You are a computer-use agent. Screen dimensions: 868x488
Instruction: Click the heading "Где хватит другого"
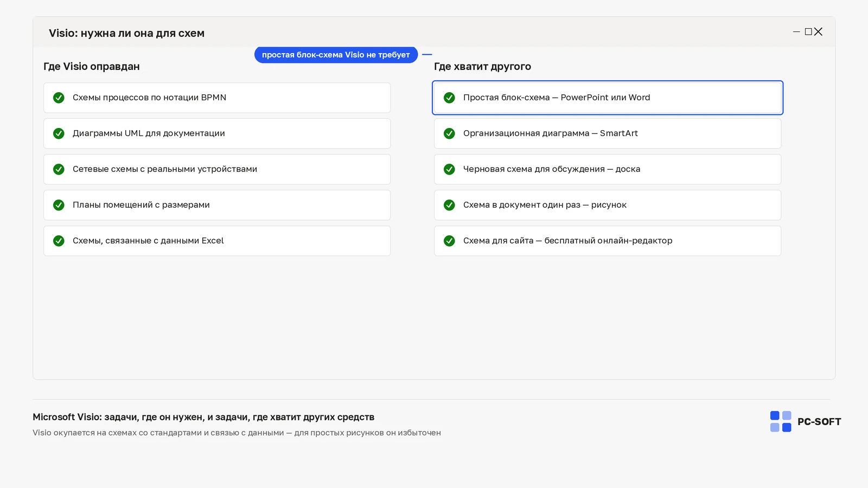point(482,67)
